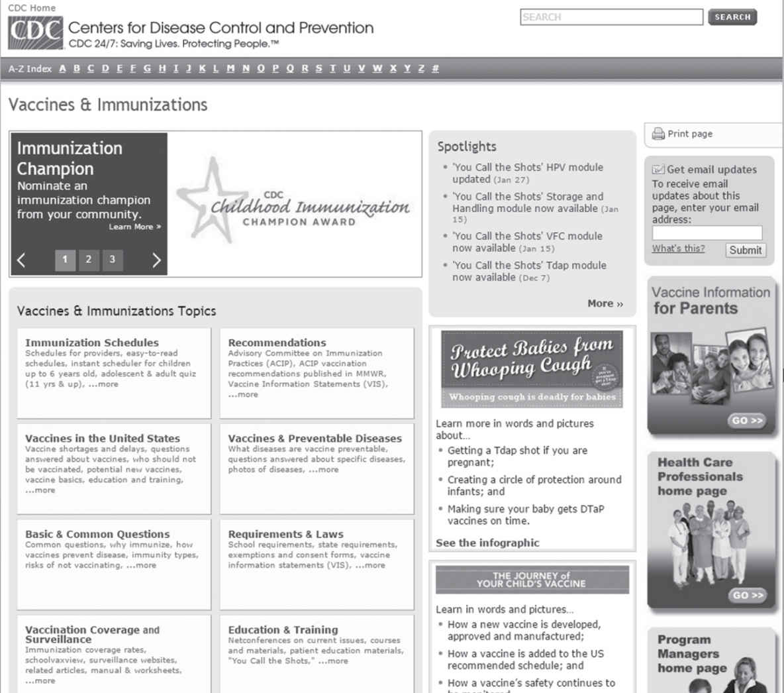
Task: Open HPV module updated spotlight
Action: 528,173
